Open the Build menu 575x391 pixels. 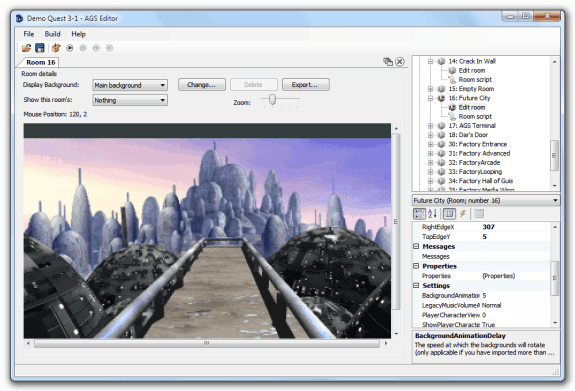pos(52,34)
